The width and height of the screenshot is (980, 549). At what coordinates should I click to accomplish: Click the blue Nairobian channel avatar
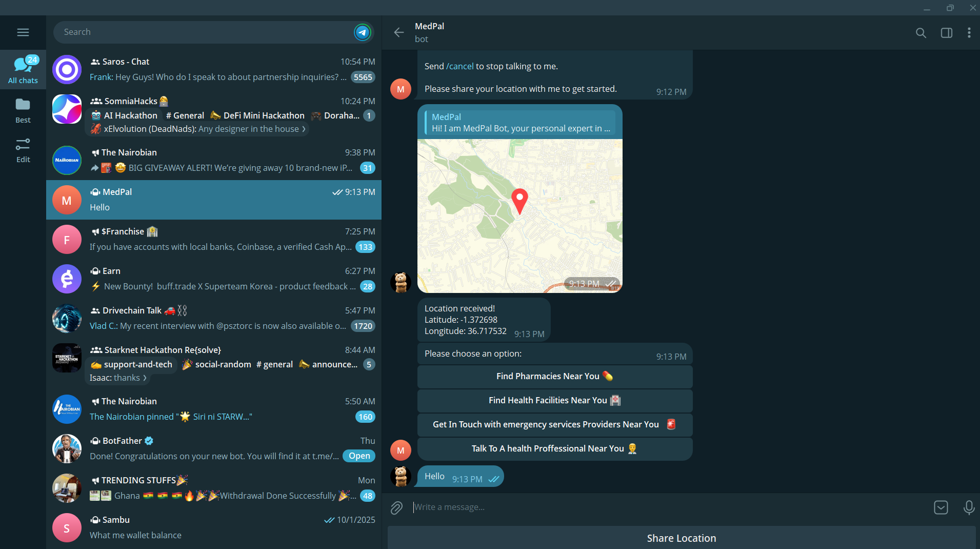coord(67,160)
